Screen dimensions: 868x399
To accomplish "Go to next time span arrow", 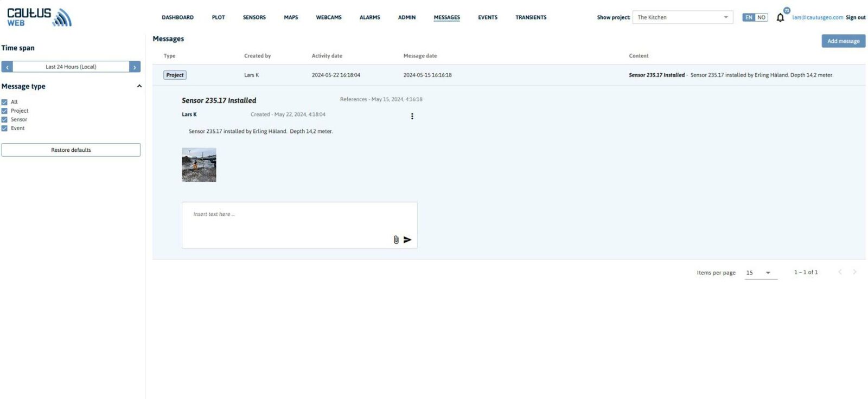I will [x=135, y=67].
